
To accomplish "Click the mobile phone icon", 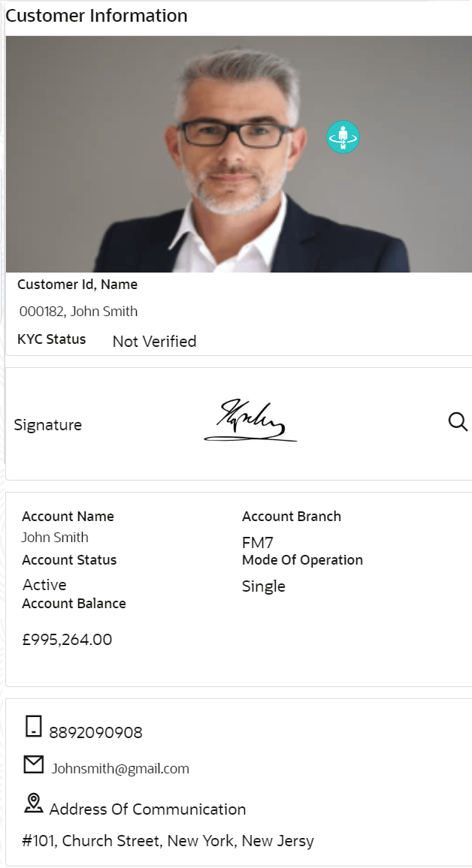I will 33,726.
